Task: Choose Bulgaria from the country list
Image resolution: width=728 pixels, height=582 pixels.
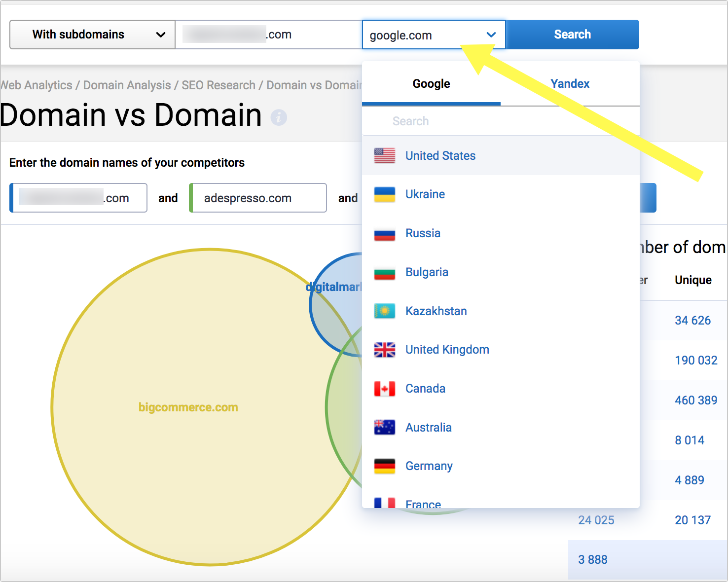Action: (427, 272)
